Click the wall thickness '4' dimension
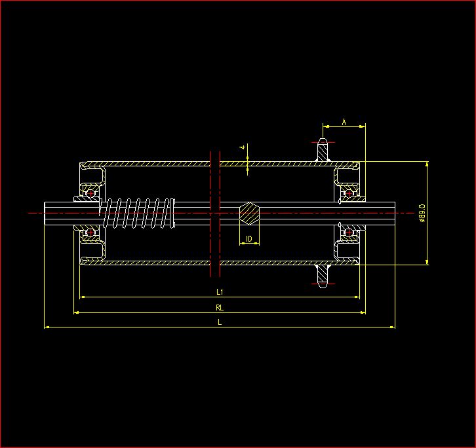 click(x=243, y=148)
